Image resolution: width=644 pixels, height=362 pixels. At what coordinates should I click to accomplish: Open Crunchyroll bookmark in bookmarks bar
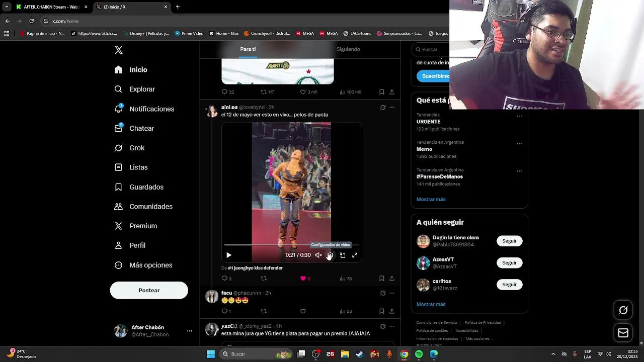point(267,34)
